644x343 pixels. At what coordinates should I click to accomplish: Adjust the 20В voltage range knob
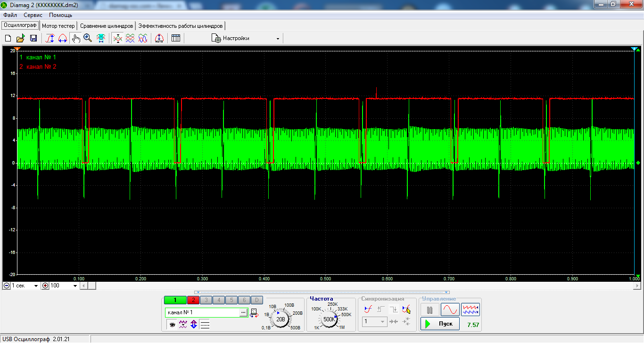(x=281, y=319)
